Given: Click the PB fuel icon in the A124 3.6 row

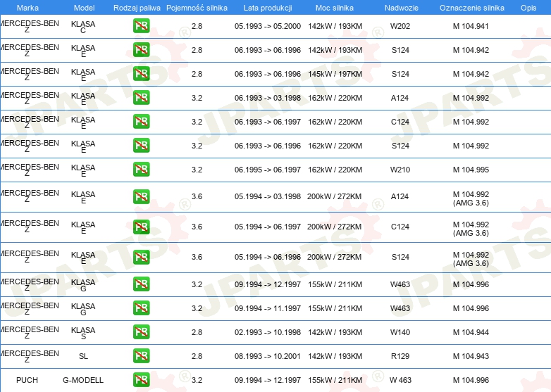Looking at the screenshot, I should pyautogui.click(x=141, y=196).
